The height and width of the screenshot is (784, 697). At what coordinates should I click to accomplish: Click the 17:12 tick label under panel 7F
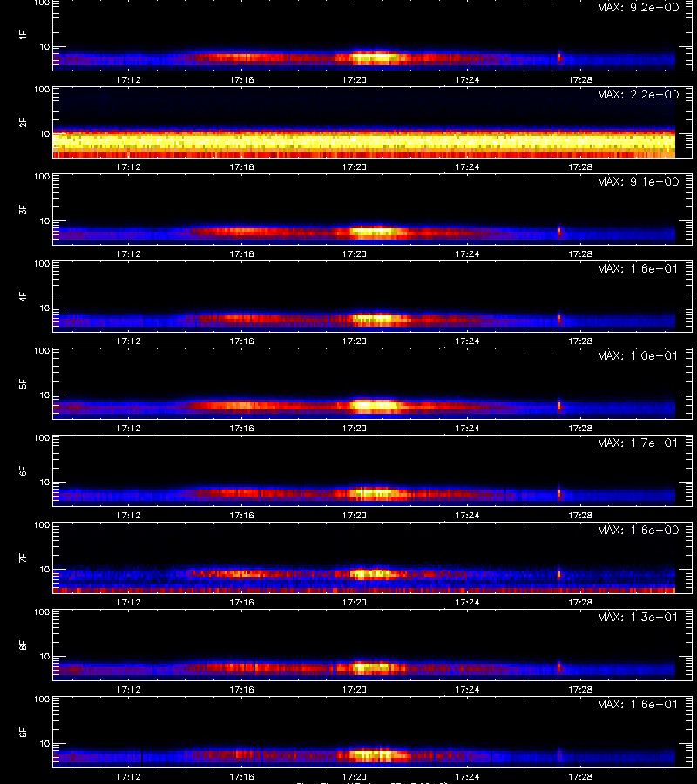pyautogui.click(x=128, y=602)
